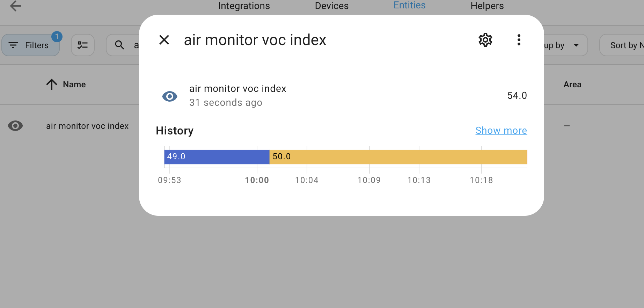Image resolution: width=644 pixels, height=308 pixels.
Task: Switch to the Devices tab
Action: click(331, 6)
